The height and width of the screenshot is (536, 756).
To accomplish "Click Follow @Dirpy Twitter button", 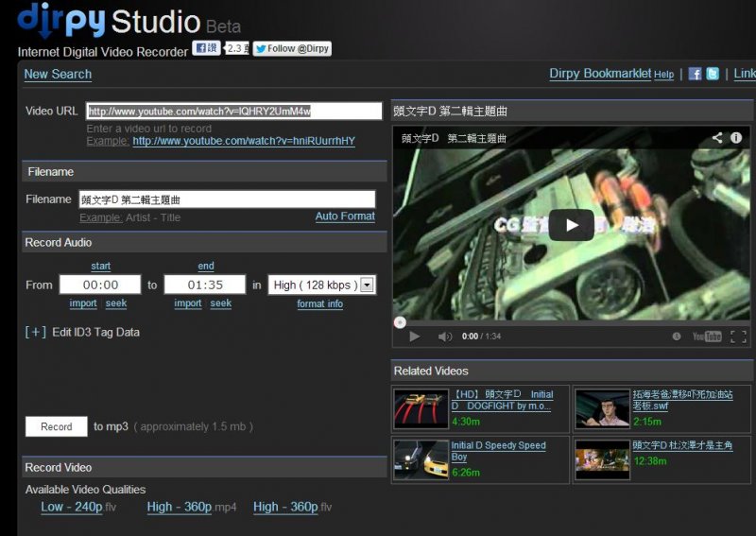I will (x=292, y=48).
